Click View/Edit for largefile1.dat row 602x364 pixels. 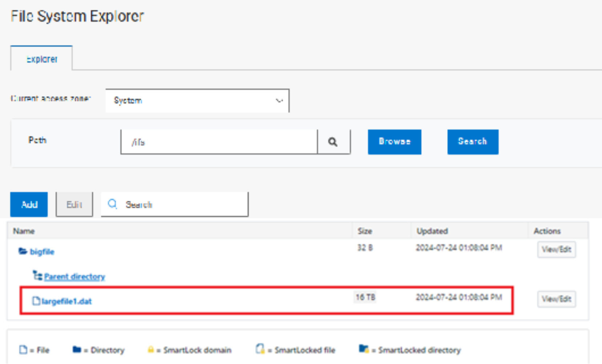(x=557, y=299)
